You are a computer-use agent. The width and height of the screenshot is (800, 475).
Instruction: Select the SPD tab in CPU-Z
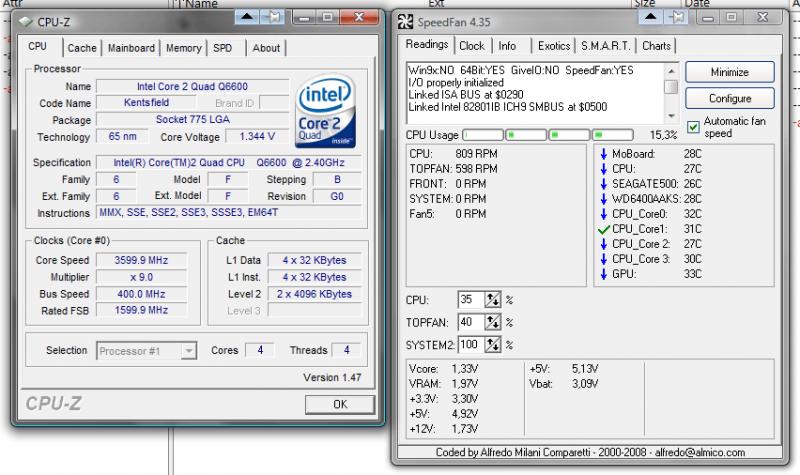tap(222, 48)
